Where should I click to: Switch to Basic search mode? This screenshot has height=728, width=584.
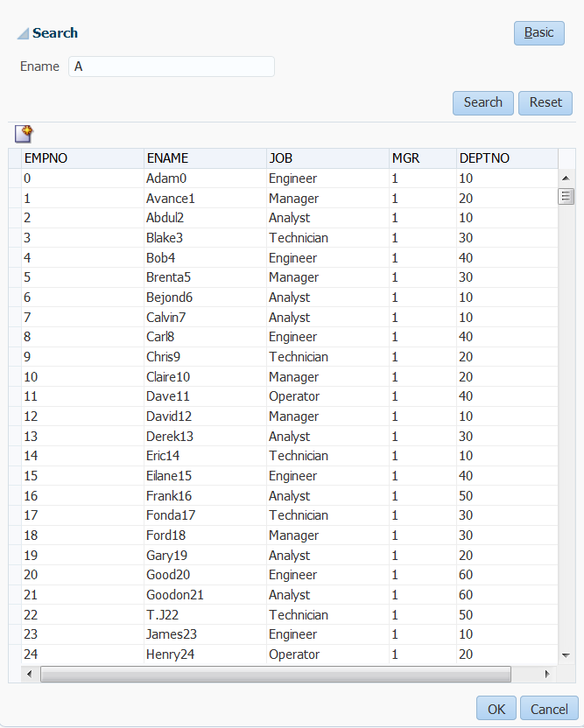pyautogui.click(x=539, y=33)
